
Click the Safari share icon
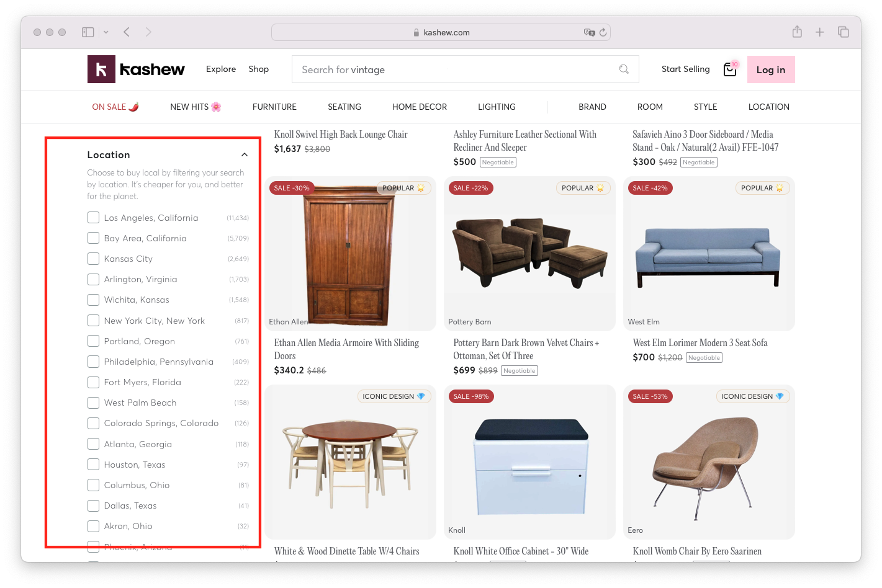pyautogui.click(x=797, y=32)
